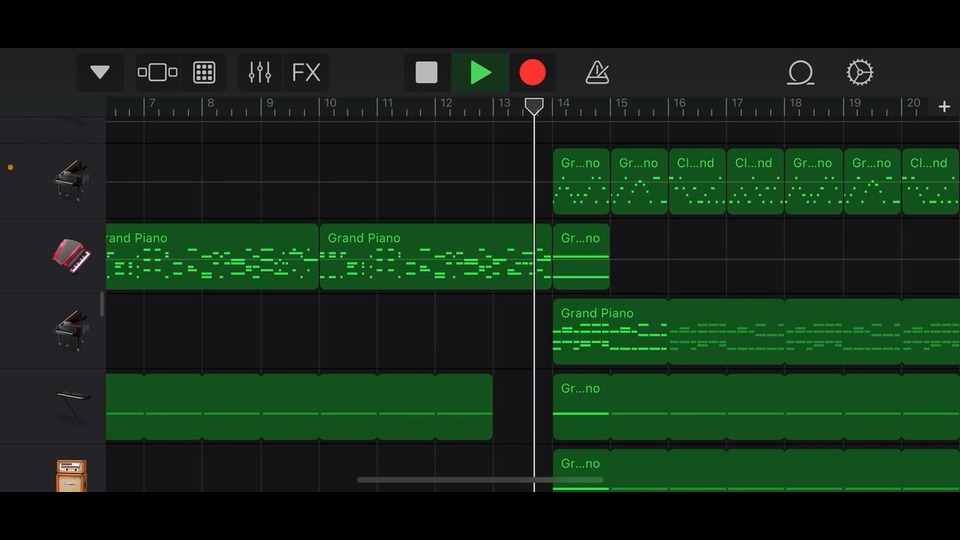Select the top-track Gr...no region at bar 15

click(x=639, y=181)
